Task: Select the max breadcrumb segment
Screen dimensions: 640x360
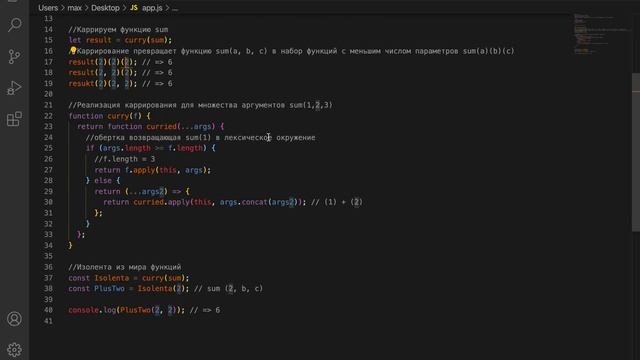Action: pyautogui.click(x=75, y=8)
